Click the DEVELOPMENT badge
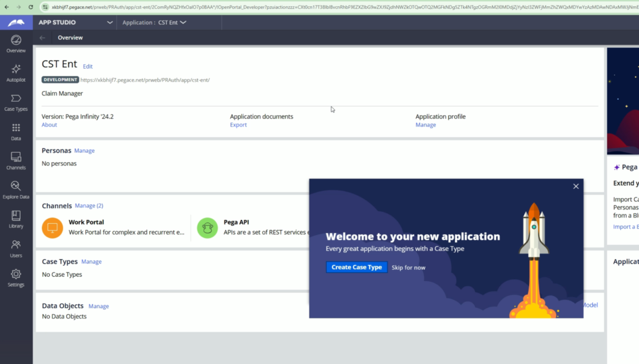 [60, 80]
